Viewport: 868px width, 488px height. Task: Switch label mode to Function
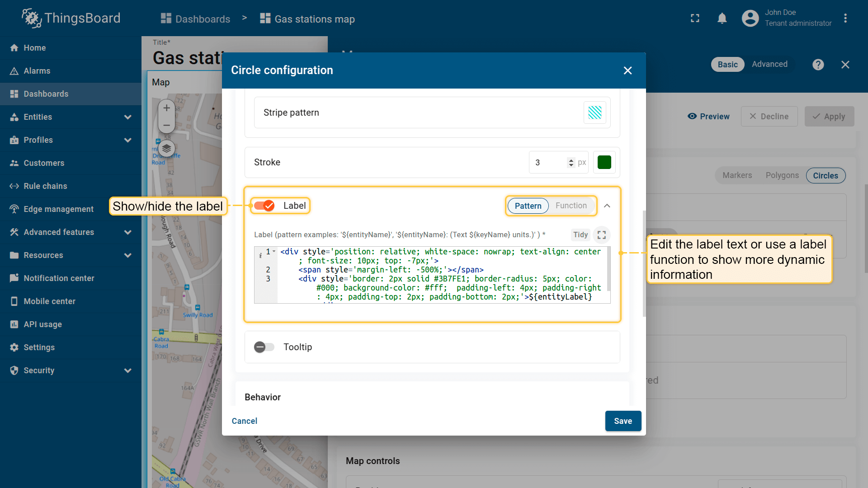[571, 206]
